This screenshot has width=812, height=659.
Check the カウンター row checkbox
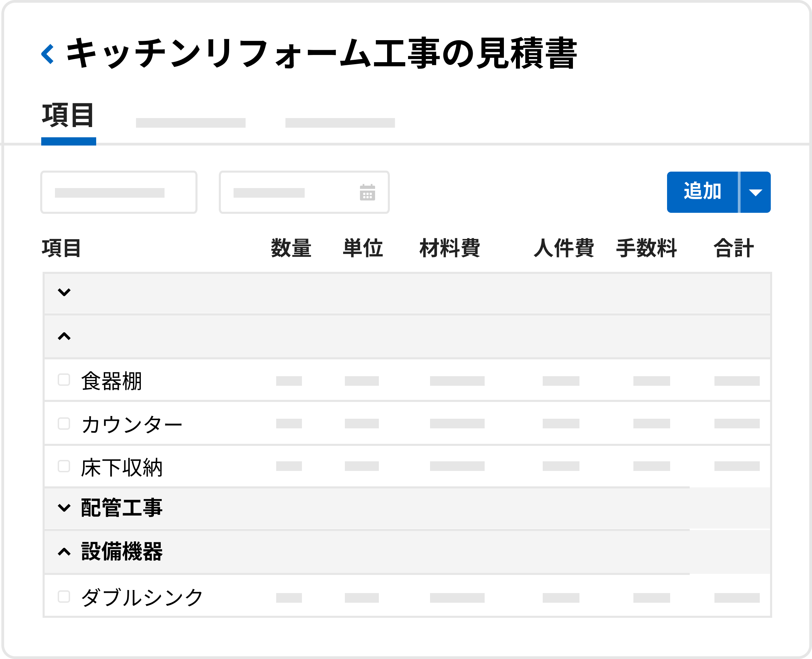(64, 423)
